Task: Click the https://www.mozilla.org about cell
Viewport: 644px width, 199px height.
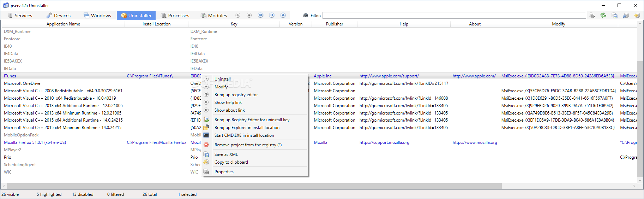Action: [x=475, y=142]
